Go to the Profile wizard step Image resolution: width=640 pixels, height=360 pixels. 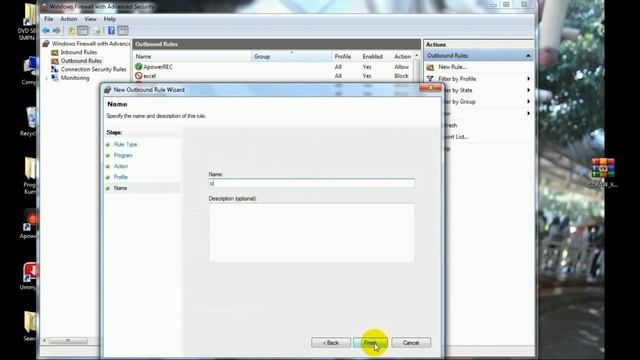[x=121, y=177]
